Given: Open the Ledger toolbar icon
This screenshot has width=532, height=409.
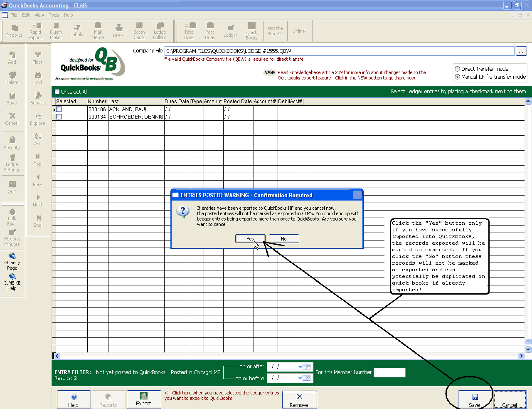Looking at the screenshot, I should 230,31.
